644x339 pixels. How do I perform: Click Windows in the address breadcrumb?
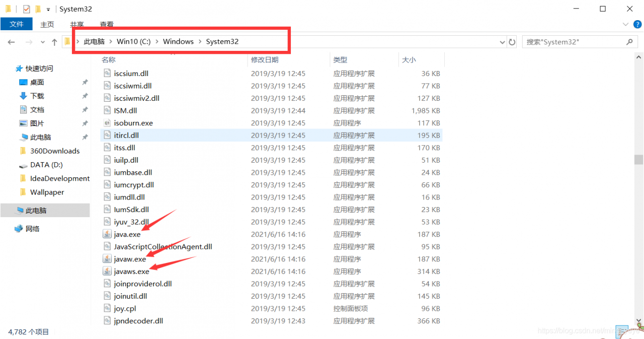point(178,41)
